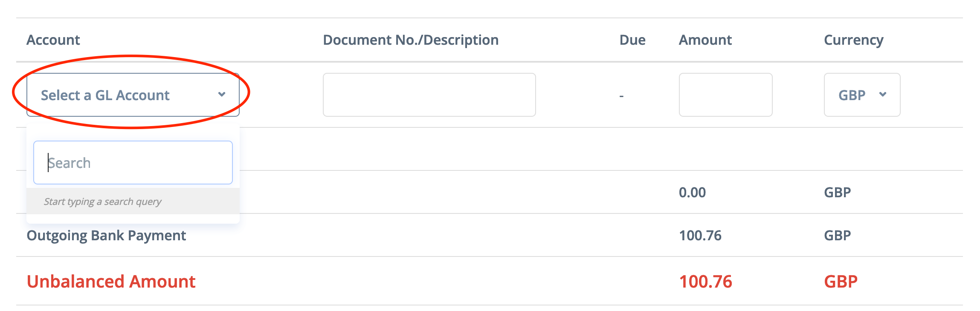Click the Currency column header

tap(853, 40)
